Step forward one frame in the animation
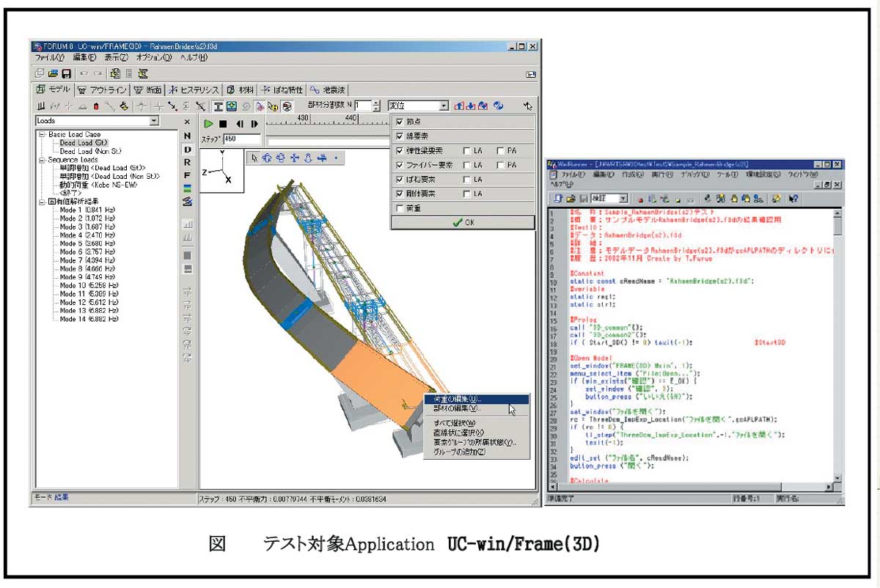The width and height of the screenshot is (880, 588). click(254, 124)
